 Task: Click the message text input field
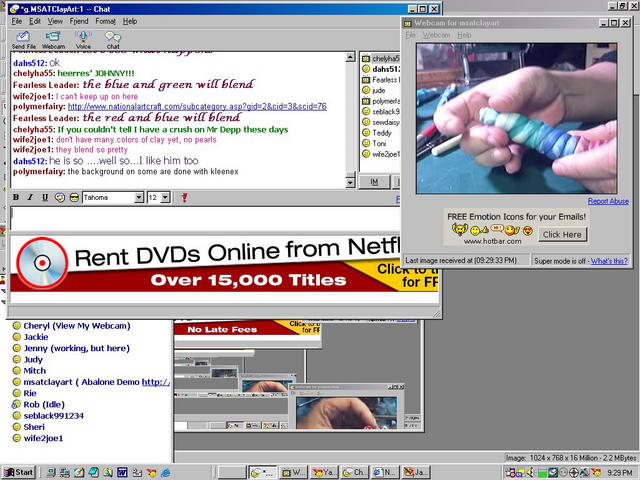pos(204,218)
